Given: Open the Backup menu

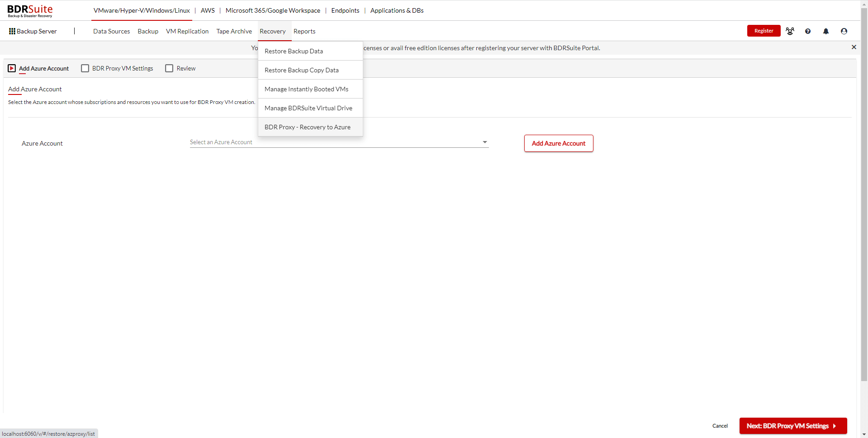Looking at the screenshot, I should pos(148,31).
